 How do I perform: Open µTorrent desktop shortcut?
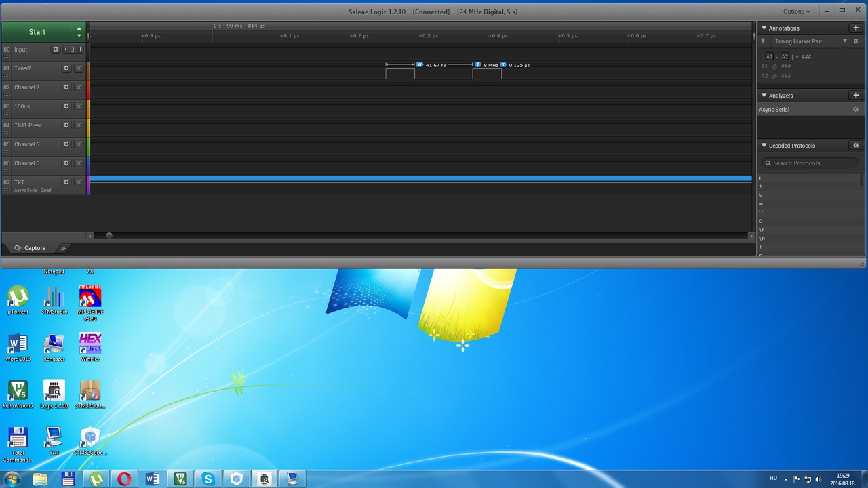click(18, 300)
